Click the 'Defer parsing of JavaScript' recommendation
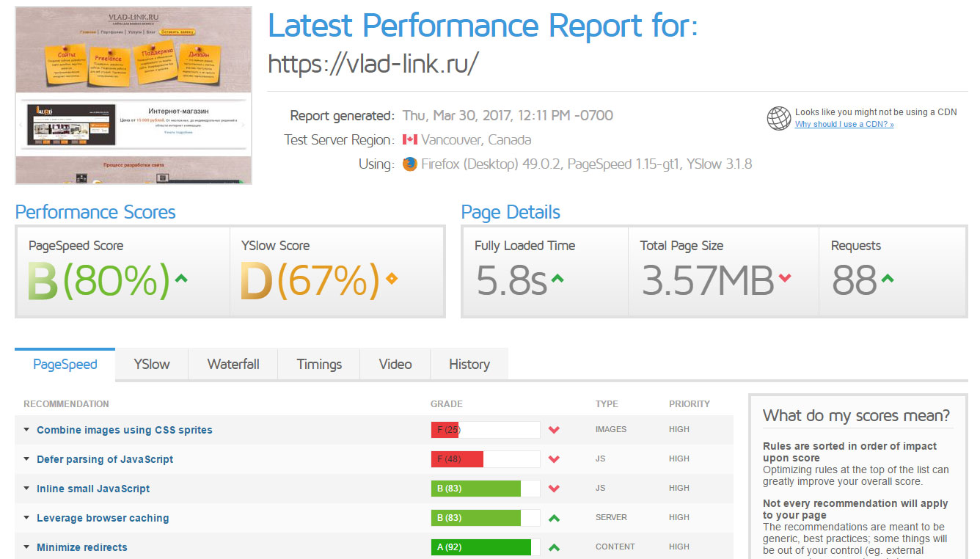The height and width of the screenshot is (559, 980). coord(105,459)
